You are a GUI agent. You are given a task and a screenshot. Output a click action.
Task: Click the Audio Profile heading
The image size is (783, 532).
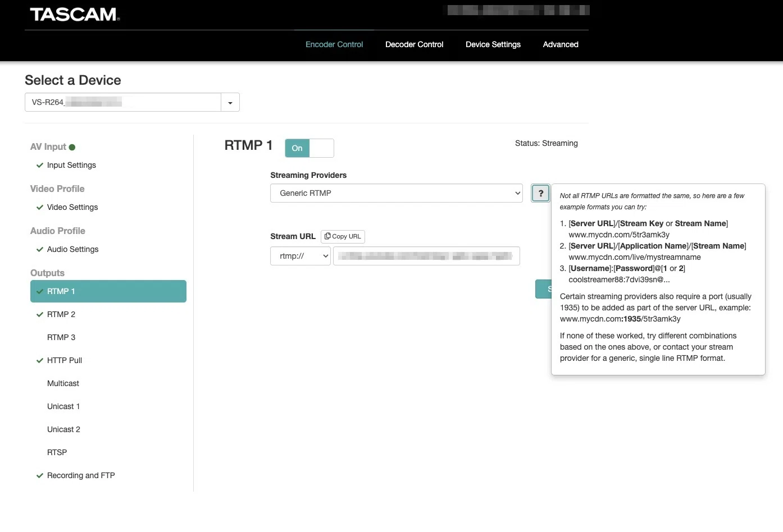click(x=58, y=231)
